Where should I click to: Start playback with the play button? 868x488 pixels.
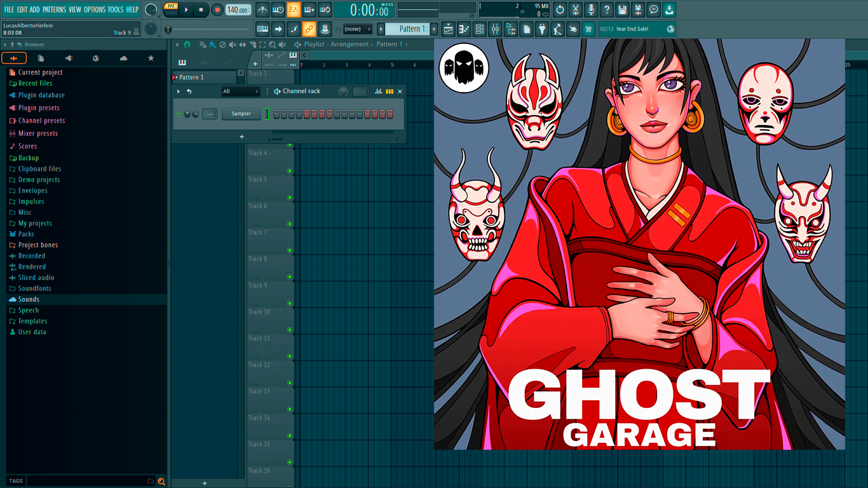click(186, 10)
